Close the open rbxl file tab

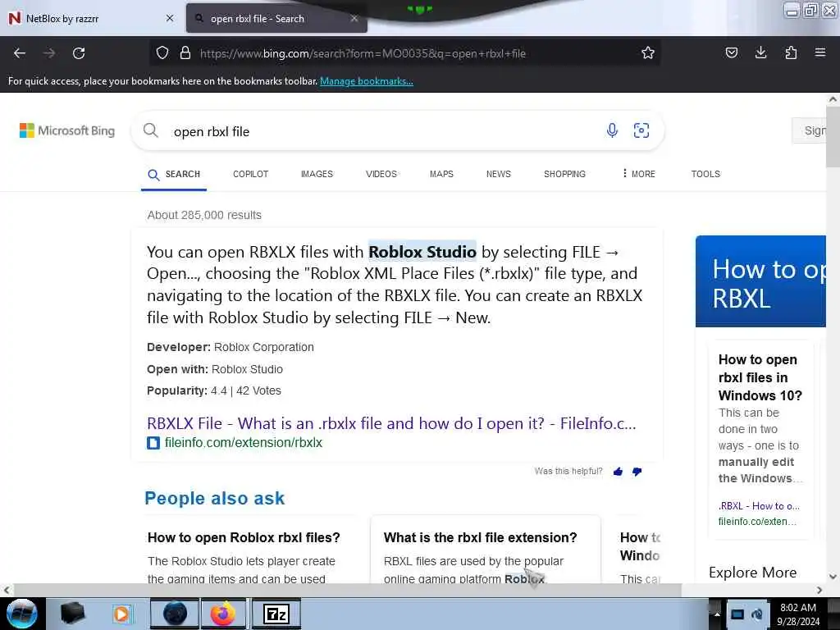(x=354, y=18)
